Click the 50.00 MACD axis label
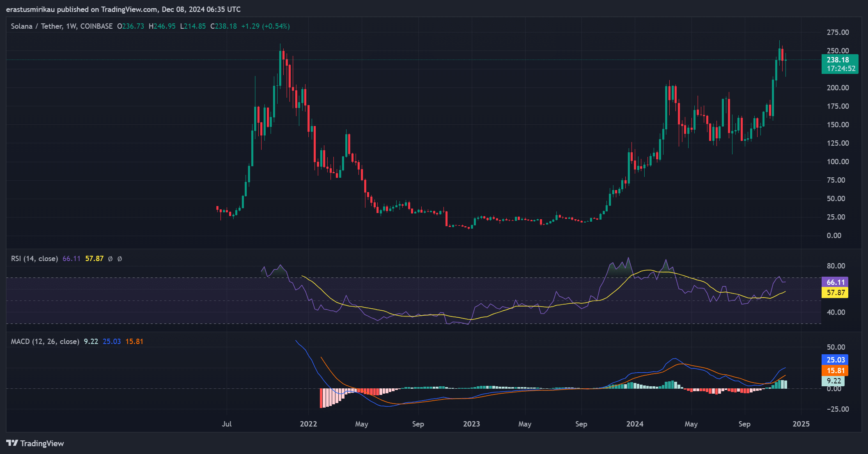The width and height of the screenshot is (868, 454). click(x=836, y=347)
